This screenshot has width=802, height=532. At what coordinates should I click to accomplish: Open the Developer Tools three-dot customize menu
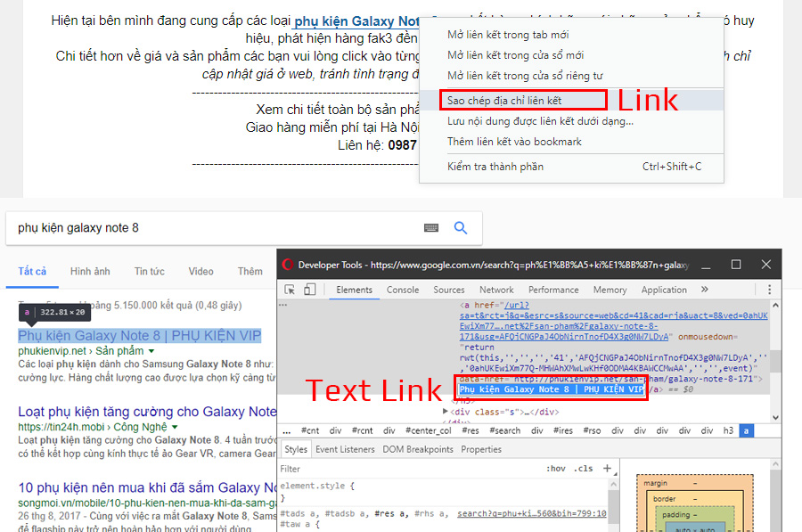coord(769,290)
